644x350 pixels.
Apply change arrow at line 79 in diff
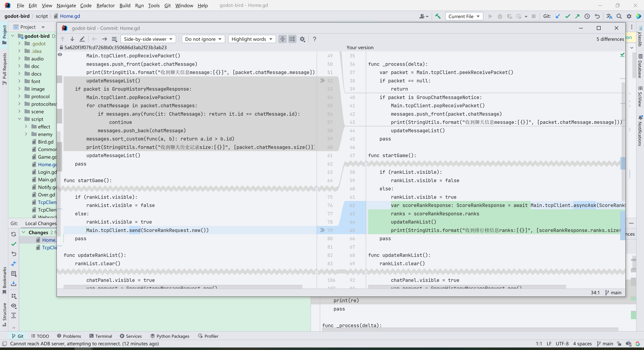[x=322, y=230]
